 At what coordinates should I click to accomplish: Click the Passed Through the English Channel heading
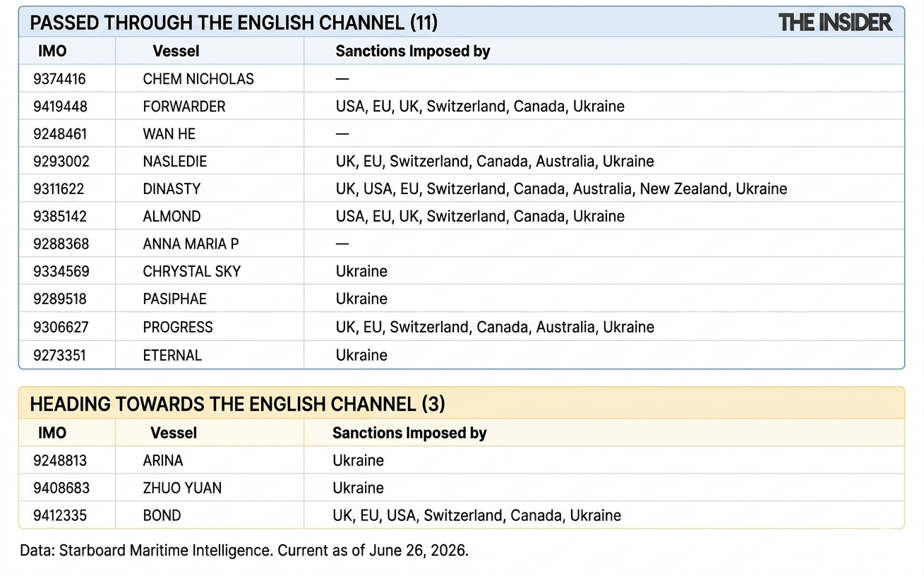[x=234, y=23]
